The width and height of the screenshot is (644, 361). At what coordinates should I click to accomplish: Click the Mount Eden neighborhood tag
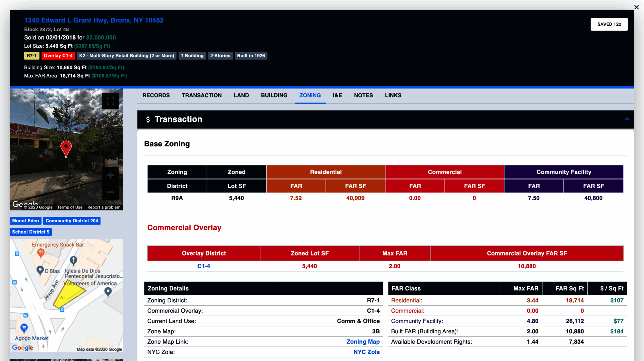coord(25,221)
